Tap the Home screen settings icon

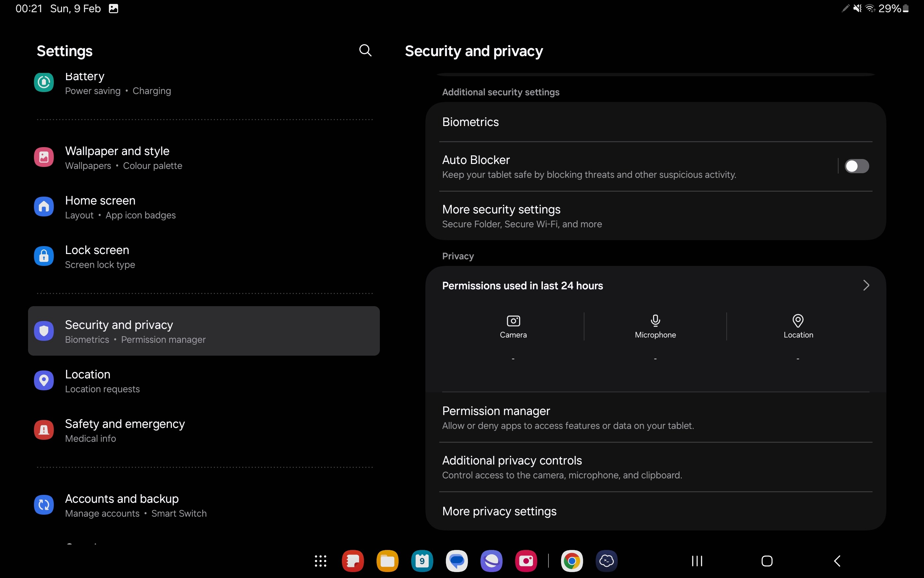click(44, 207)
